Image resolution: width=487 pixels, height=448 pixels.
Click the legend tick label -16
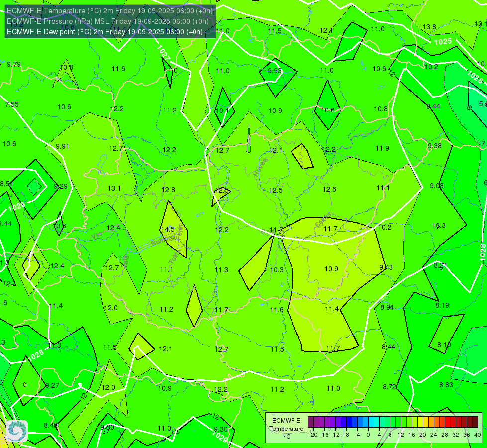click(x=324, y=435)
